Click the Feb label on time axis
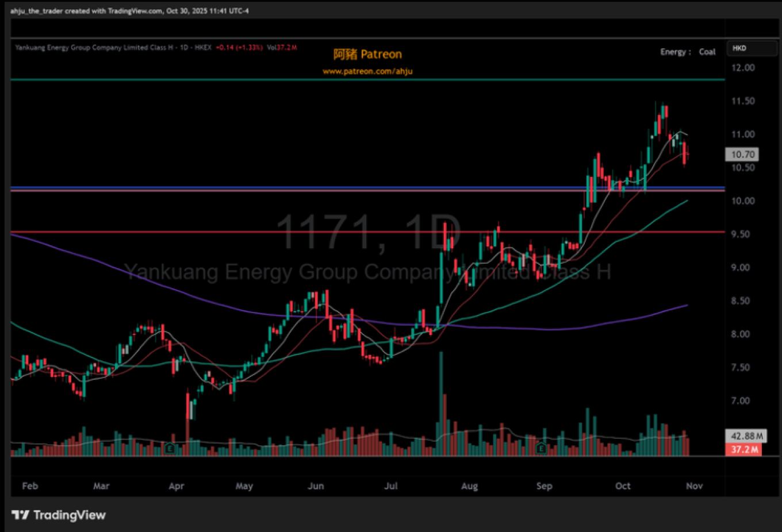 coord(30,486)
